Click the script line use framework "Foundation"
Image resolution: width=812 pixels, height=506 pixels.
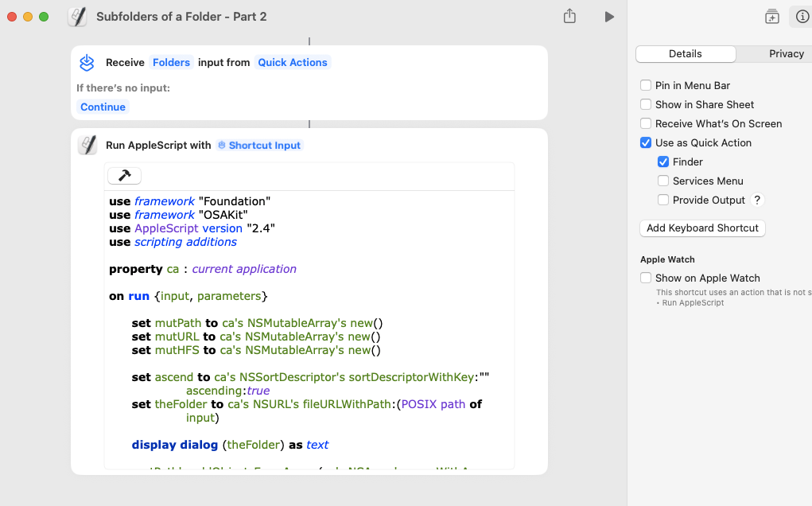pyautogui.click(x=189, y=201)
